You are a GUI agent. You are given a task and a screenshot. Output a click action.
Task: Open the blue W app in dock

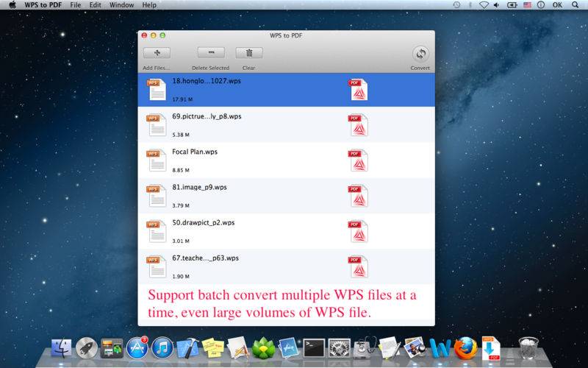440,348
